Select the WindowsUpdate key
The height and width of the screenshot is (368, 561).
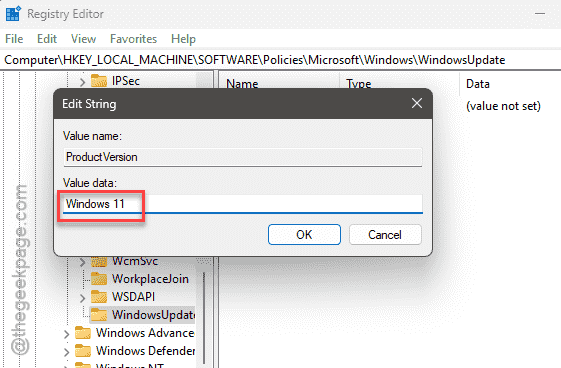pos(153,315)
